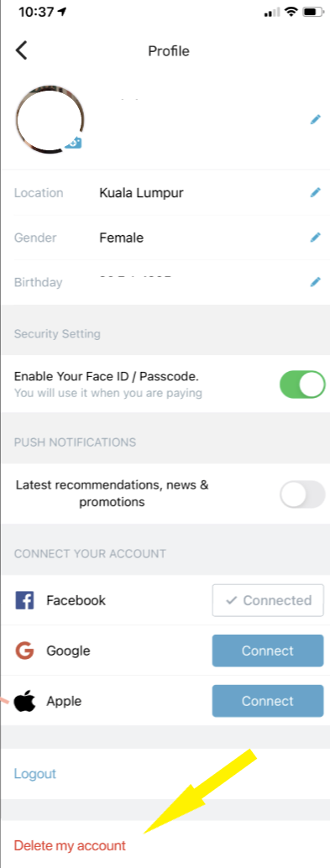Screen dimensions: 330x868
Task: Connect the Google account
Action: click(x=268, y=651)
